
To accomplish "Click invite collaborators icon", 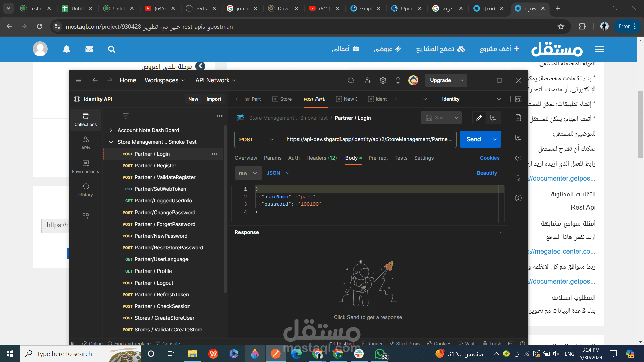I will pos(368,80).
